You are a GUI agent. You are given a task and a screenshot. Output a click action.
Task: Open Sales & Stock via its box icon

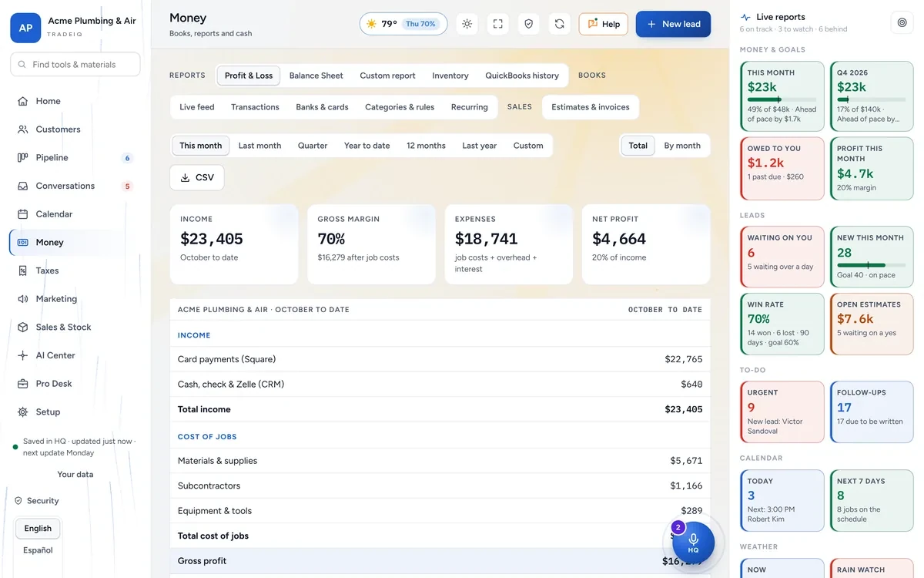pos(22,327)
